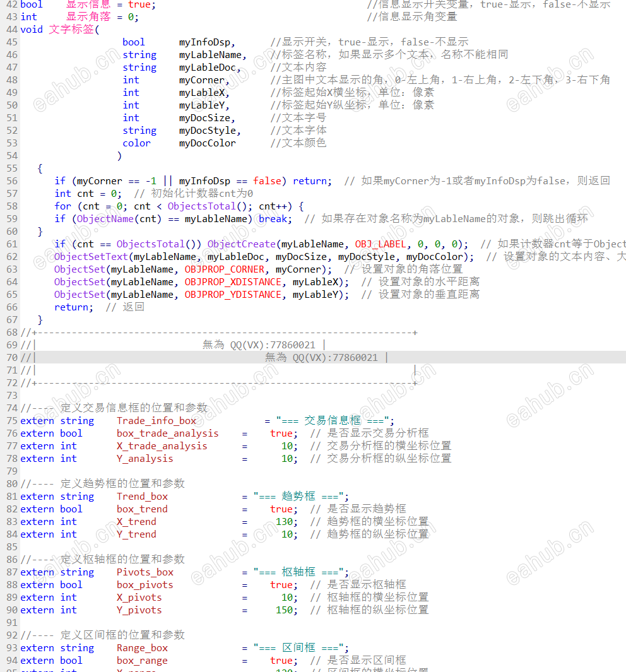Click the variable Y_trend
The image size is (626, 672).
[x=136, y=534]
